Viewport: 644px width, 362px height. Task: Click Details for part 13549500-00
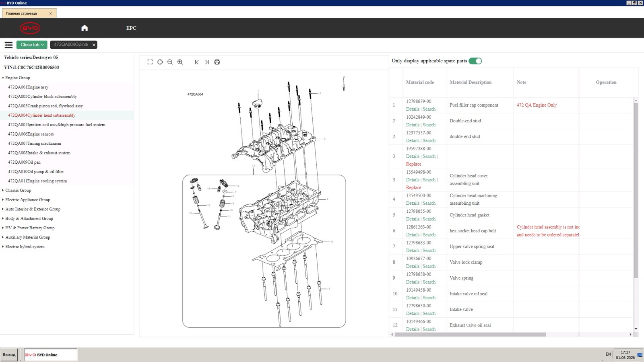(x=413, y=203)
